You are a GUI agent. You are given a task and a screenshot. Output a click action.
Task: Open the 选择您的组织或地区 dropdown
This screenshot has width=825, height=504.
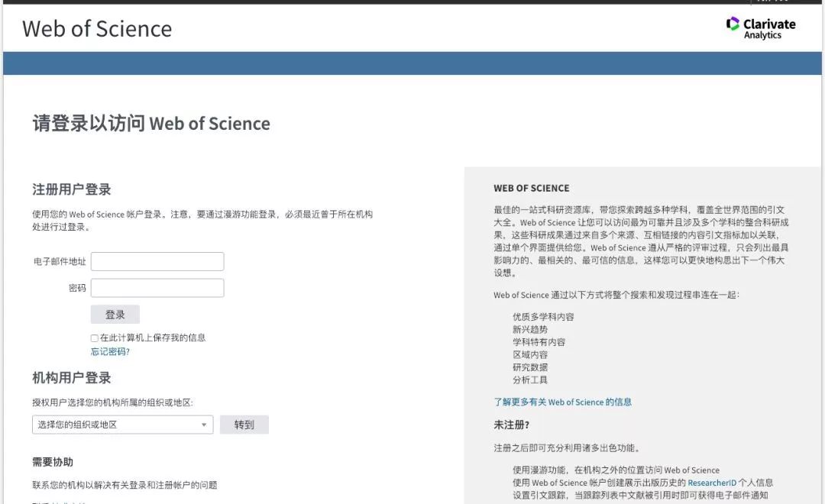[122, 424]
